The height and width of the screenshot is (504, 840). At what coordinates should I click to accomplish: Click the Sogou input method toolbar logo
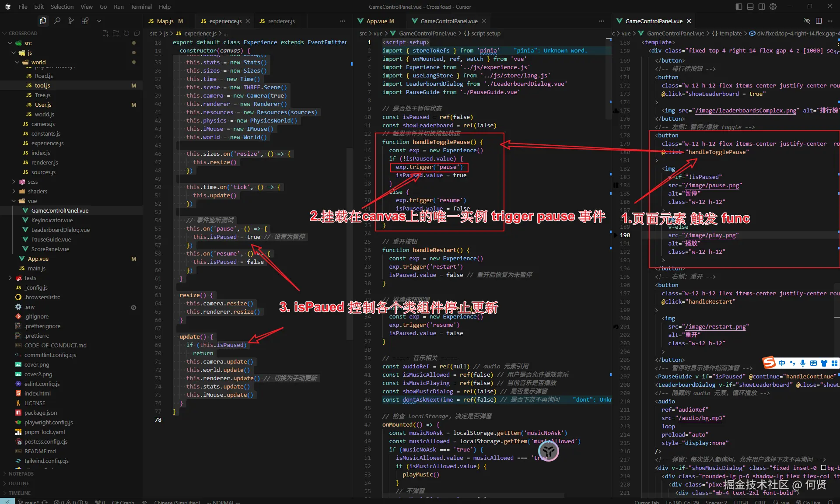tap(769, 363)
